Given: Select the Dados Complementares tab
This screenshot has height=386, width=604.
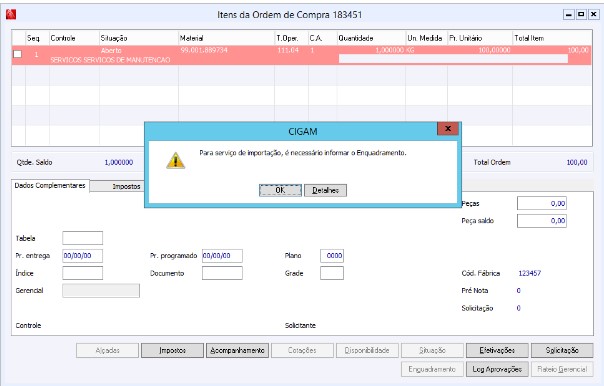Looking at the screenshot, I should [50, 186].
